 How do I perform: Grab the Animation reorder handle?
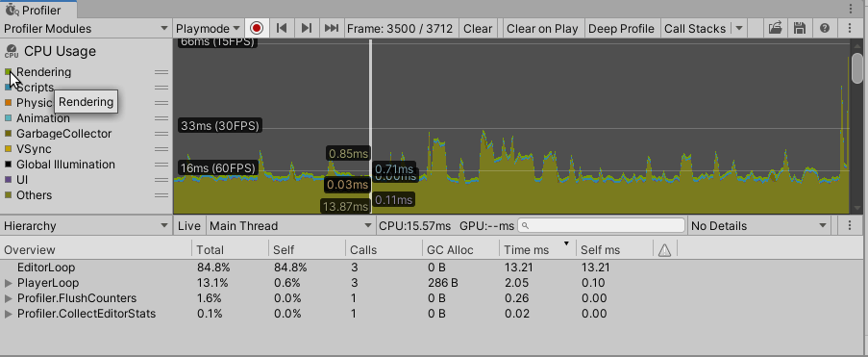[161, 118]
